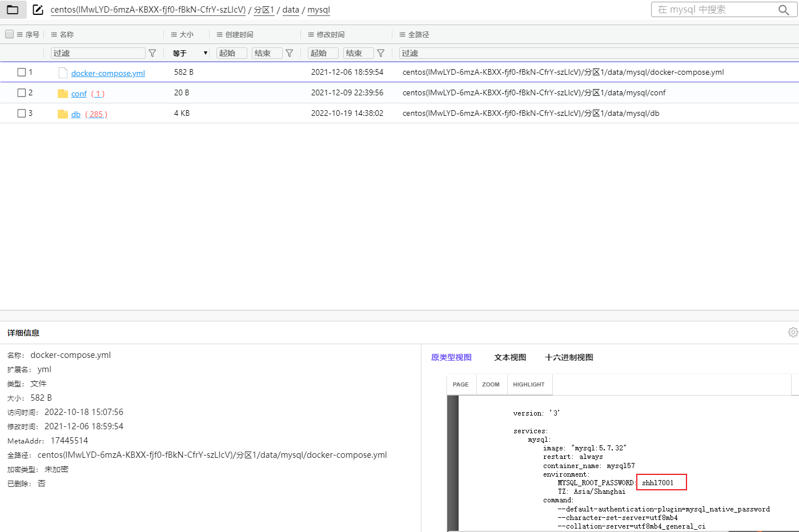This screenshot has height=532, width=799.
Task: Click the edit path pencil icon
Action: [x=38, y=10]
